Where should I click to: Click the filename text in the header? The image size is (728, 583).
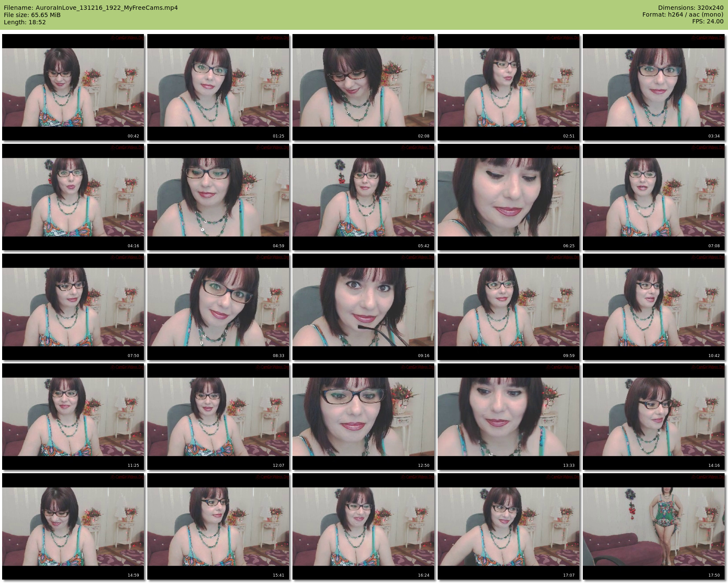click(91, 8)
